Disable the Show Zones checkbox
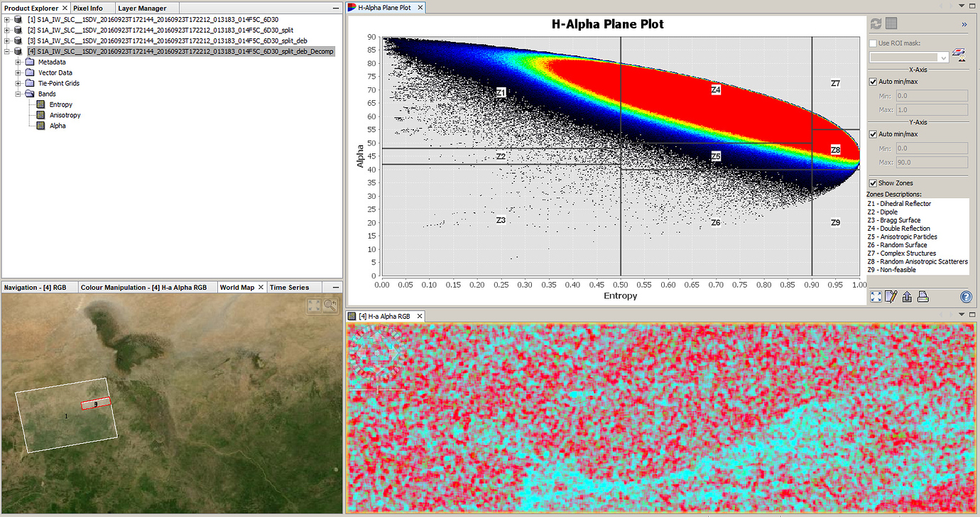 coord(873,183)
